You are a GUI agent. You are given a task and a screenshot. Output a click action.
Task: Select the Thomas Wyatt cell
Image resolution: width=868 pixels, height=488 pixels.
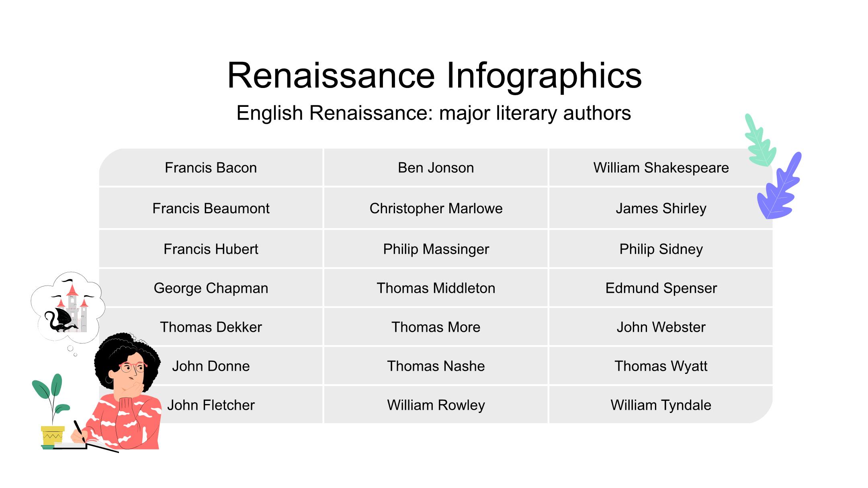(661, 366)
